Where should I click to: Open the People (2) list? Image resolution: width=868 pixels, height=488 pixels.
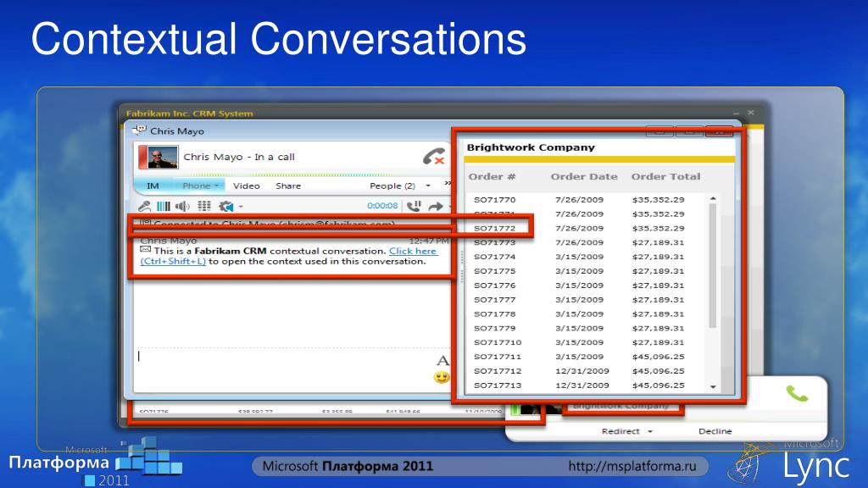coord(392,186)
